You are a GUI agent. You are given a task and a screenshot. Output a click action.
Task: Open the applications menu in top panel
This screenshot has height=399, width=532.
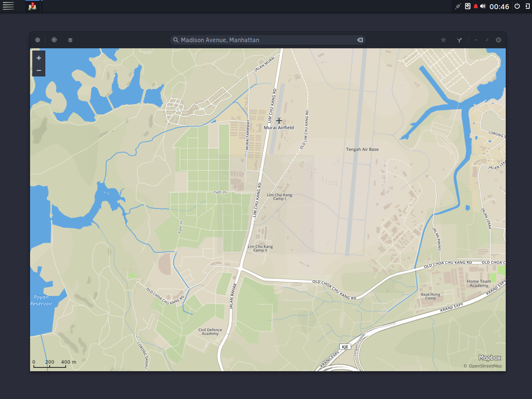click(x=8, y=6)
